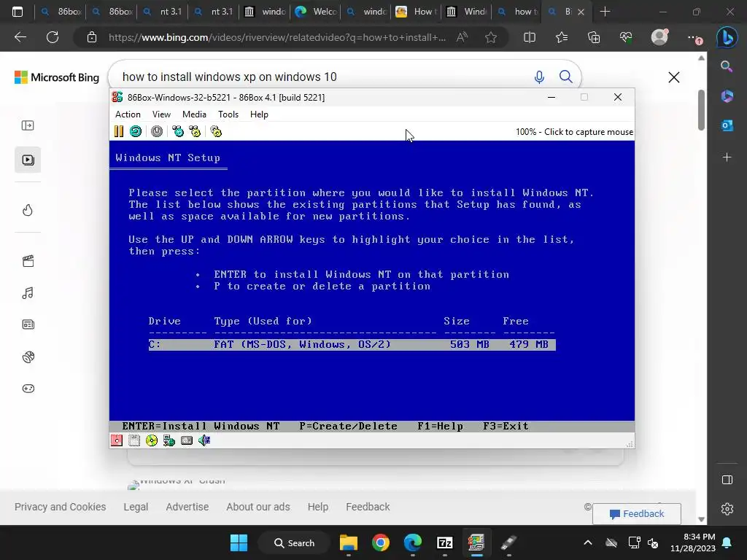Pause emulation with the pause toolbar icon
747x560 pixels.
[x=119, y=131]
